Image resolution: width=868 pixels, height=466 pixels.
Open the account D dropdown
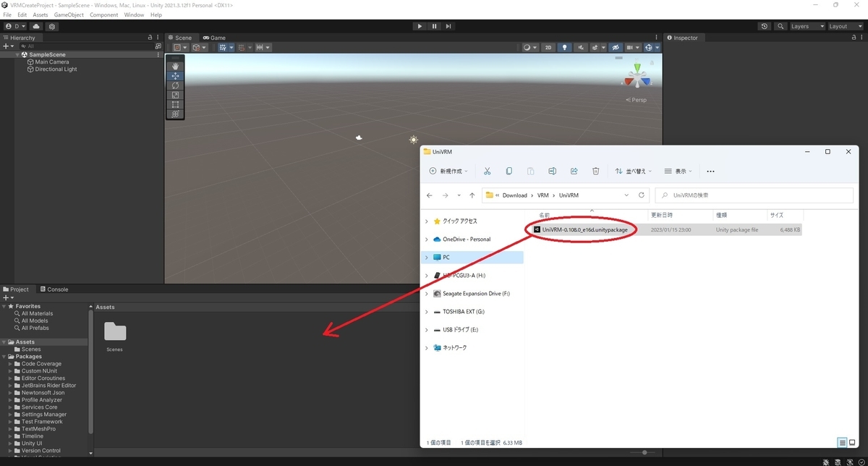(x=15, y=26)
